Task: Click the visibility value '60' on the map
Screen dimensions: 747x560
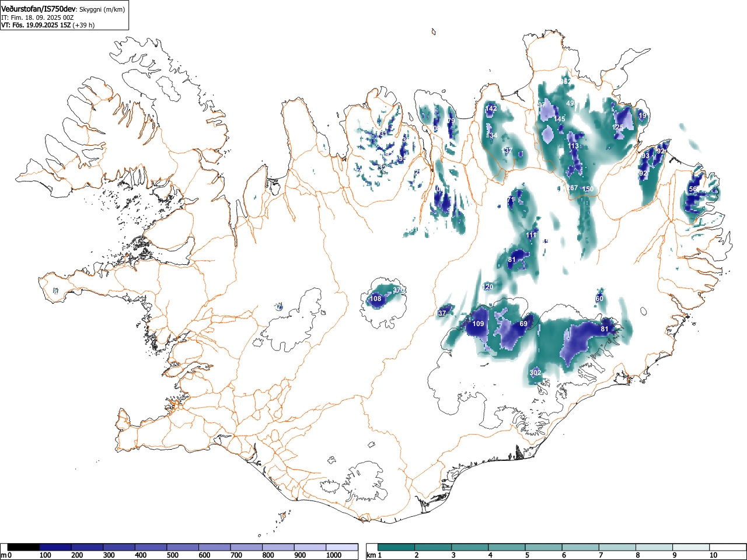Action: pyautogui.click(x=599, y=298)
